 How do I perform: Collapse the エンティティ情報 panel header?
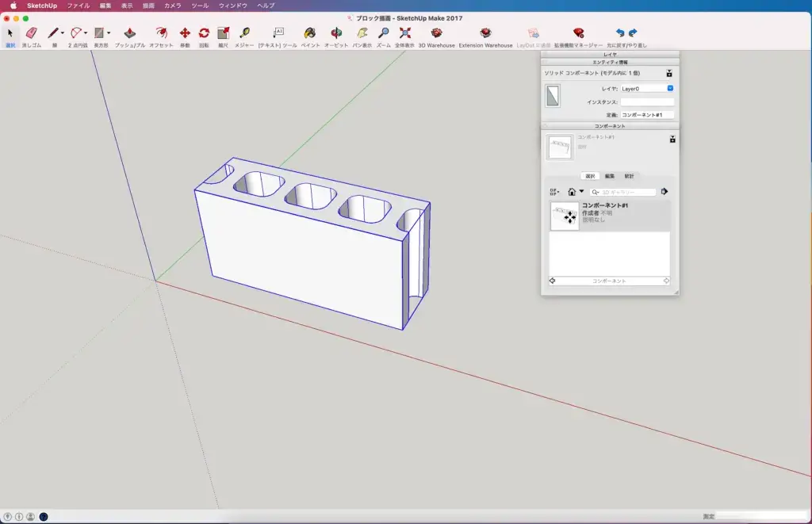[x=610, y=62]
